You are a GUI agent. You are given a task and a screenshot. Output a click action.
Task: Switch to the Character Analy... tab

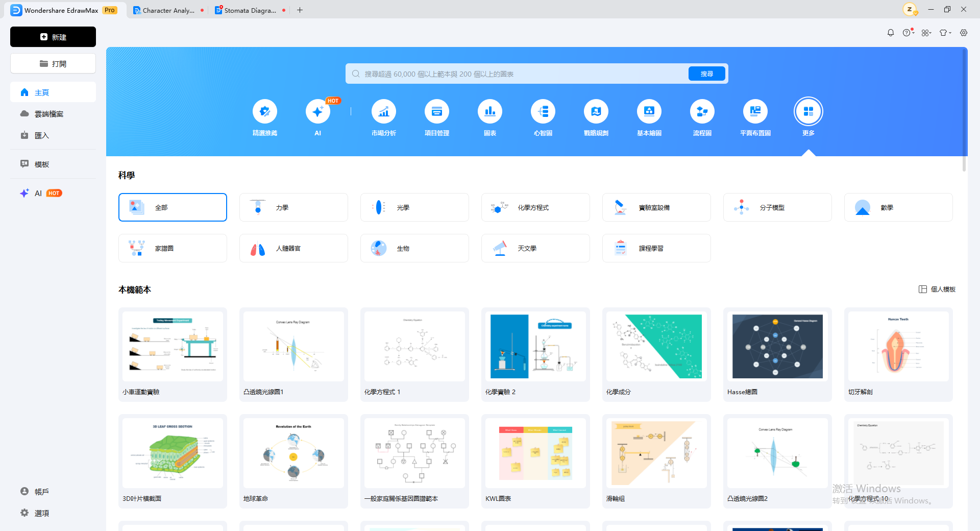click(168, 10)
